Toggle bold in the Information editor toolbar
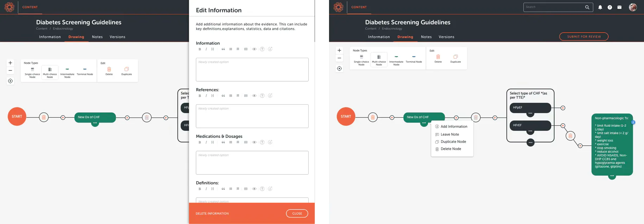The image size is (644, 224). [x=200, y=49]
